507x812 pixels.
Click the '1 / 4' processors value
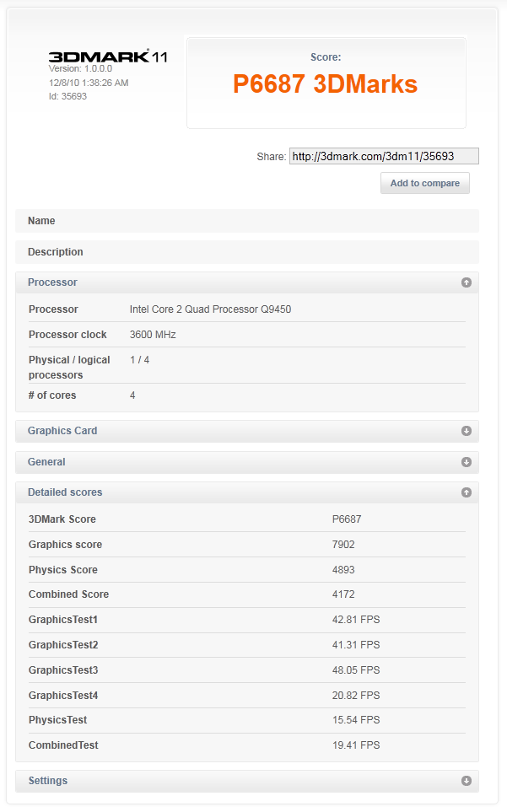point(139,360)
